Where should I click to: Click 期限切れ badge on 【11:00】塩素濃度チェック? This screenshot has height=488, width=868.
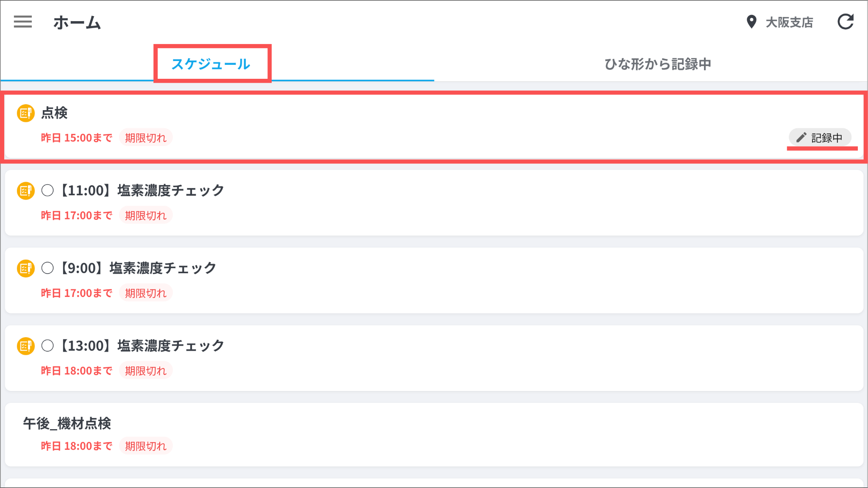pyautogui.click(x=146, y=216)
